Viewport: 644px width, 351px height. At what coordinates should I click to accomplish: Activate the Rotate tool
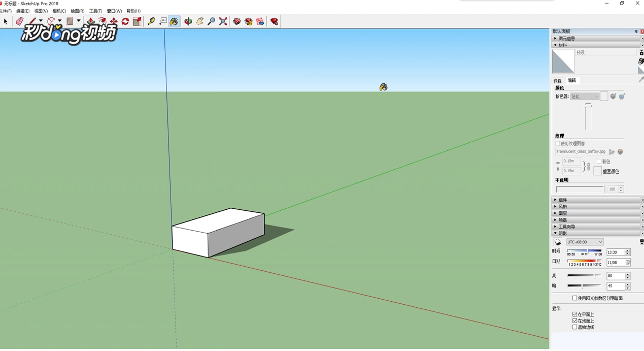(x=125, y=21)
